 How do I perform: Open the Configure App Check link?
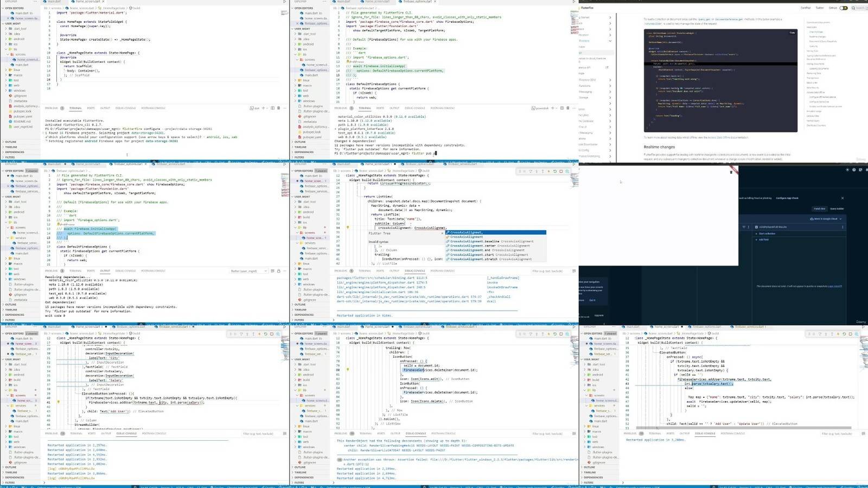[x=787, y=198]
